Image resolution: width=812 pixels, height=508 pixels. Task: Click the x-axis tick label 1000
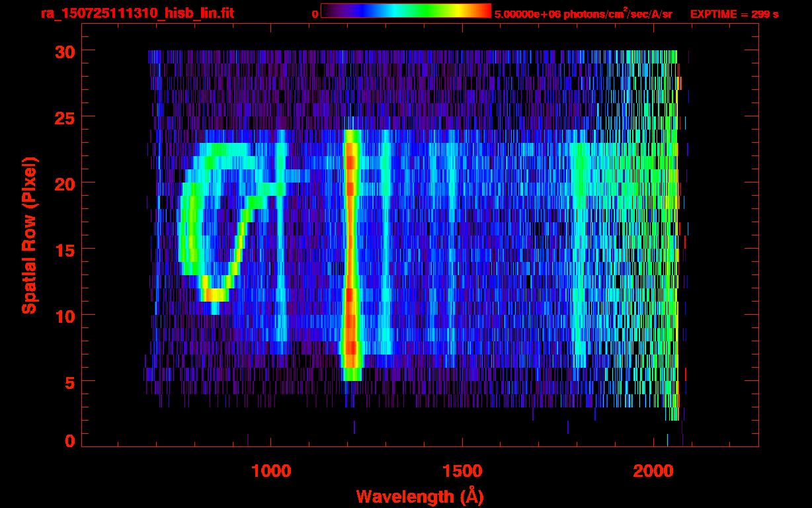click(272, 471)
